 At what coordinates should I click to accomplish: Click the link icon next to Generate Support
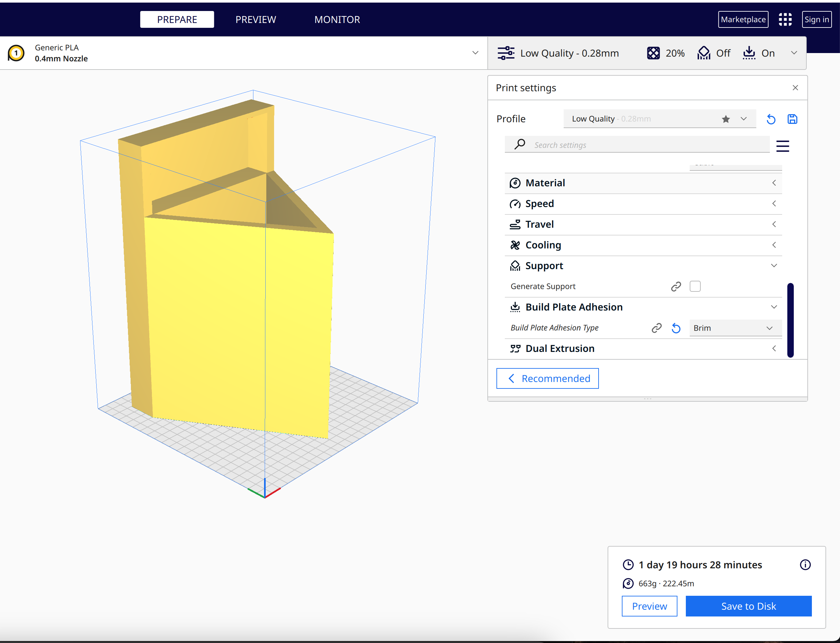676,286
